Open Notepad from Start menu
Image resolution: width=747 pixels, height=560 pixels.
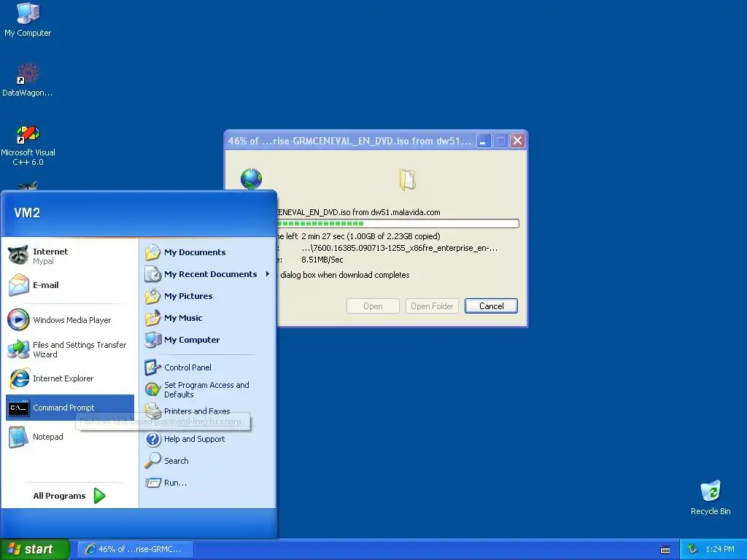[69, 437]
